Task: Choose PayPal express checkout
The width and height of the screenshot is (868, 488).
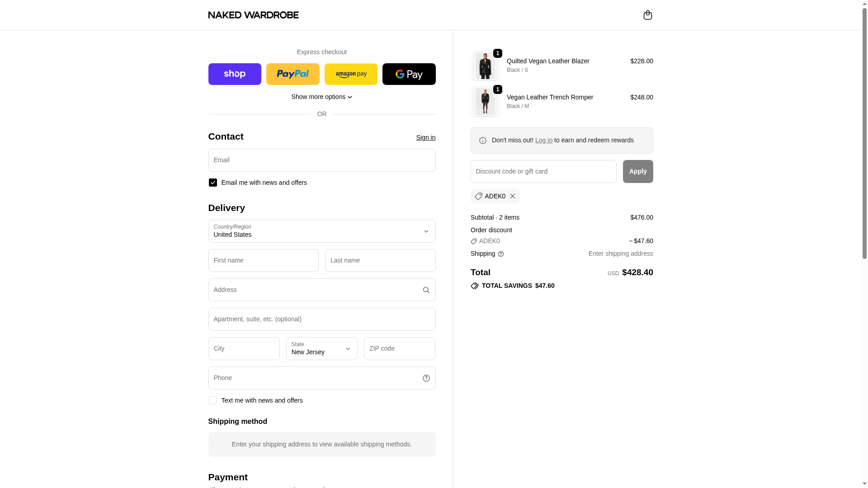Action: click(x=292, y=74)
